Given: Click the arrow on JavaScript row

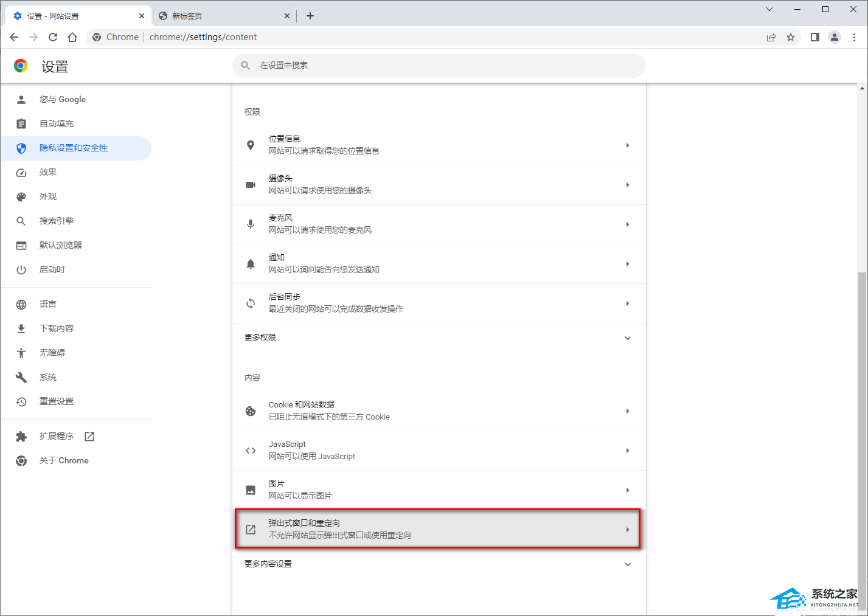Looking at the screenshot, I should (628, 451).
